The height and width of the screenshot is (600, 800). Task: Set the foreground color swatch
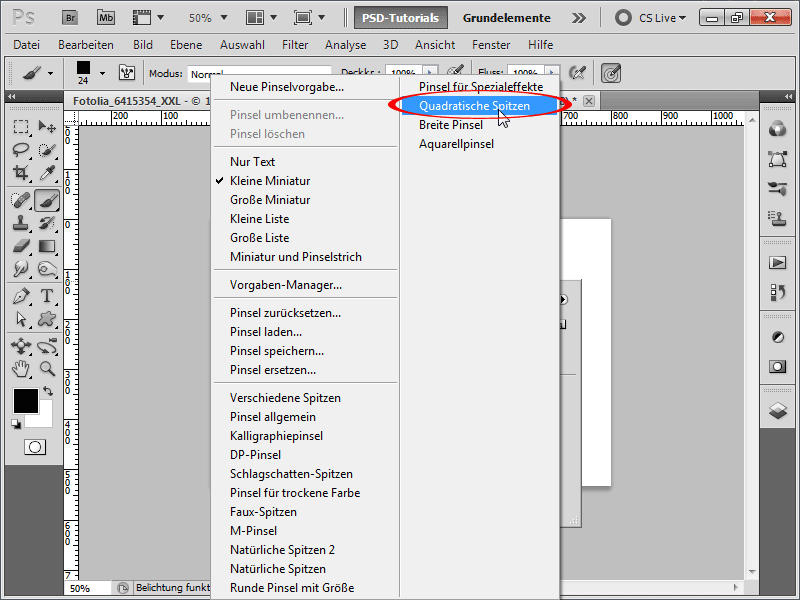[x=26, y=401]
